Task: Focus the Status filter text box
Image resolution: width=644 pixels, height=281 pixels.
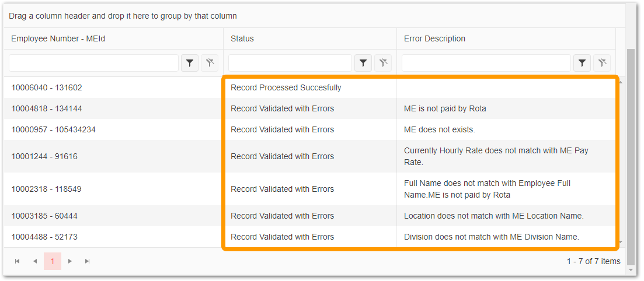Action: [290, 63]
